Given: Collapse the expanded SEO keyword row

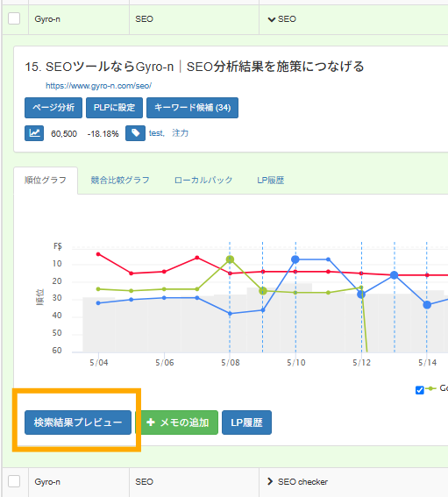Looking at the screenshot, I should 272,19.
